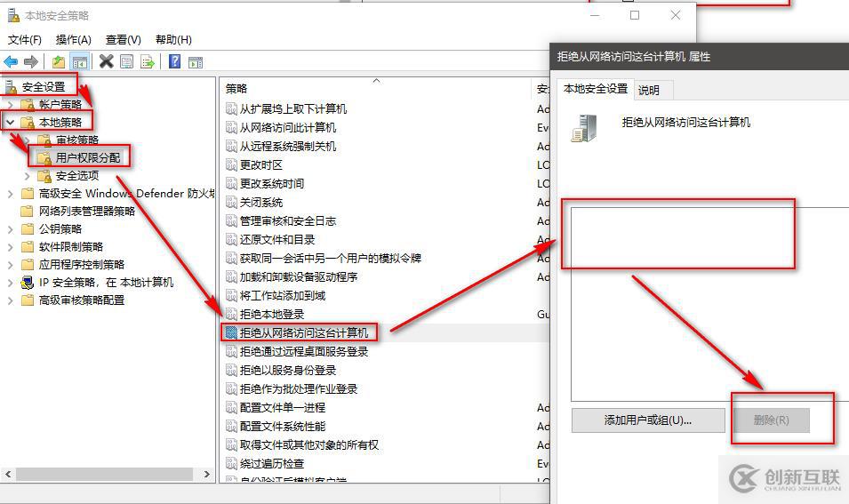Open the Properties toolbar icon
The image size is (849, 504).
(126, 61)
